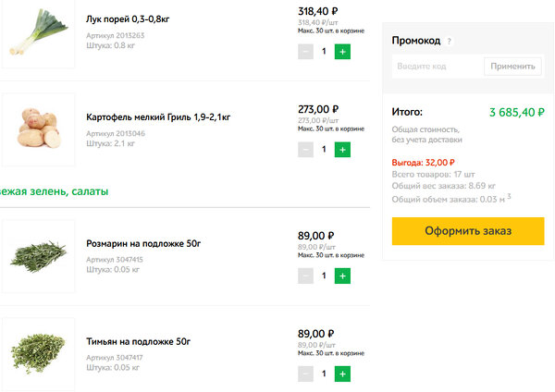
Task: Click the promo code help question mark
Action: pyautogui.click(x=450, y=42)
